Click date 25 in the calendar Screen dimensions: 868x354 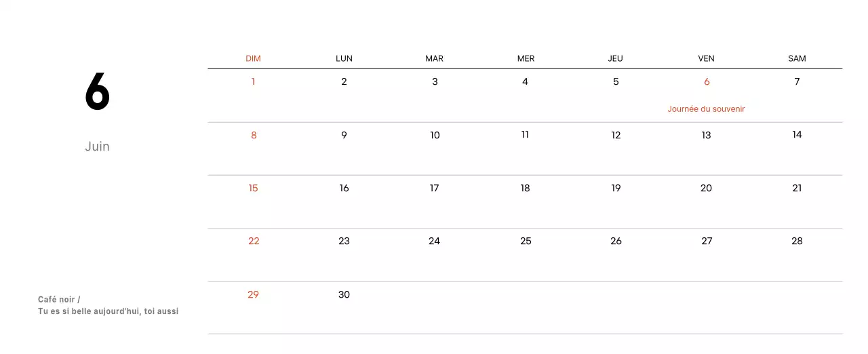(x=526, y=241)
